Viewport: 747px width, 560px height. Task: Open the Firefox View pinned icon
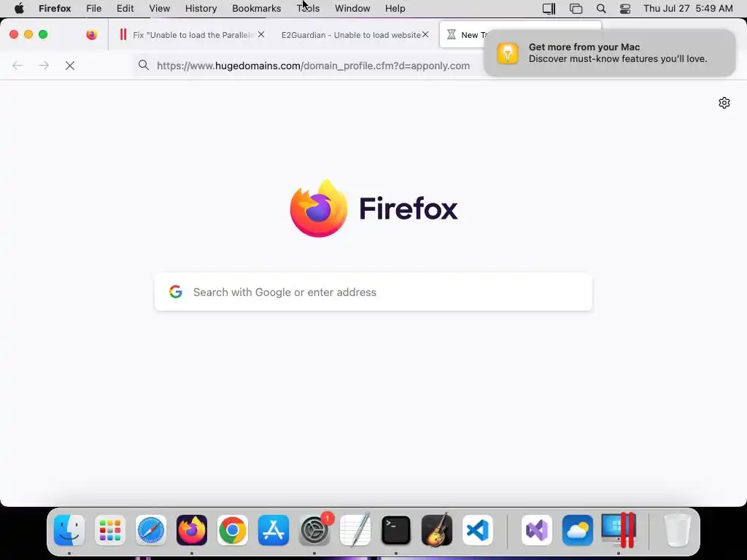tap(91, 34)
